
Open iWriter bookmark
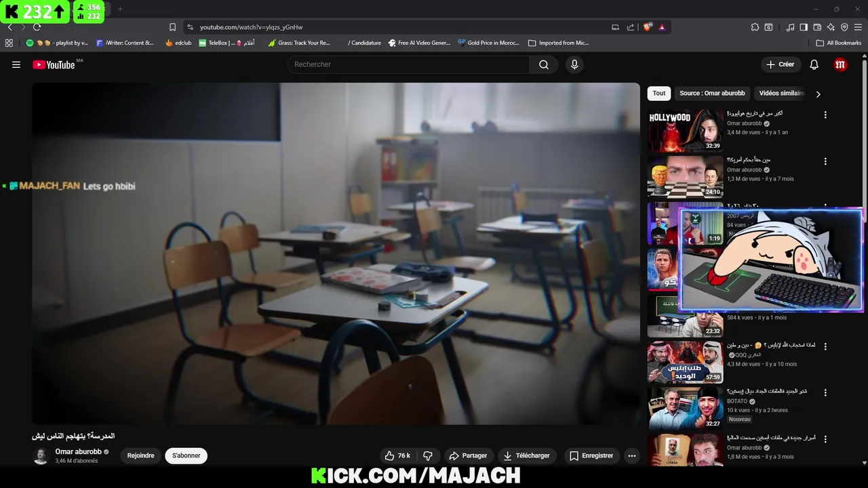(x=125, y=43)
